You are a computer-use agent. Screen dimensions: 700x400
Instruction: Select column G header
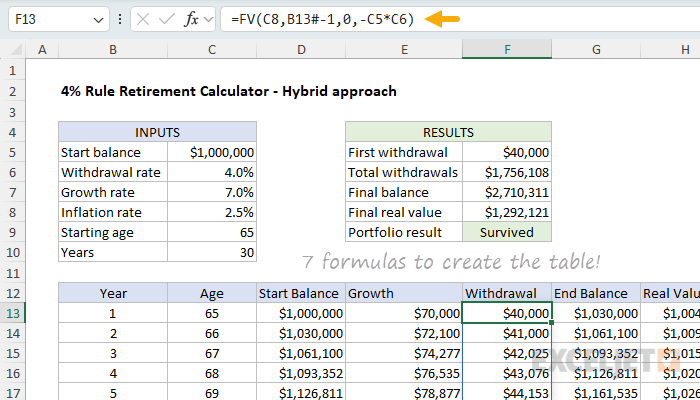click(596, 49)
